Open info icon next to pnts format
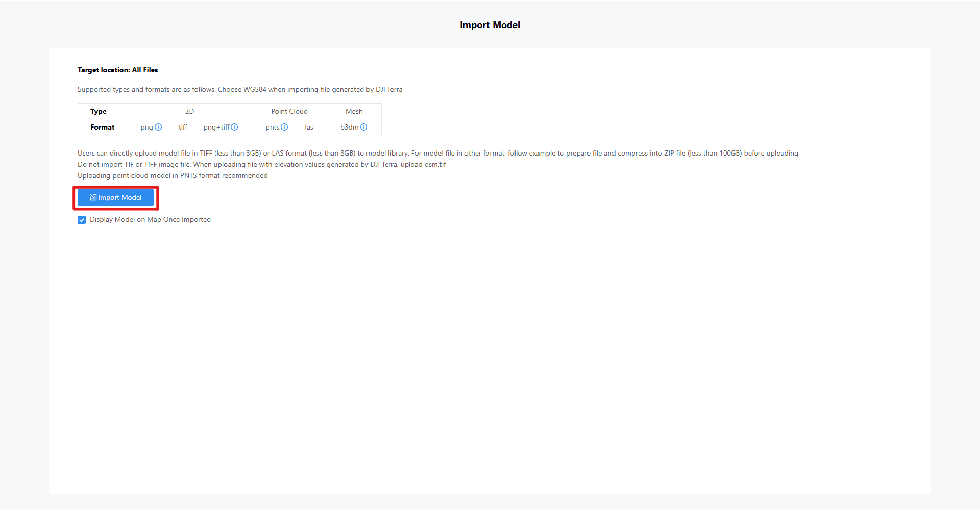 284,127
